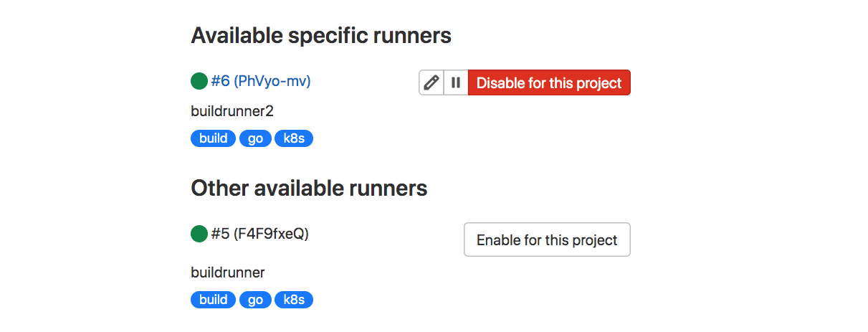Click the build tag under buildrunner2
The image size is (868, 332).
pyautogui.click(x=213, y=138)
